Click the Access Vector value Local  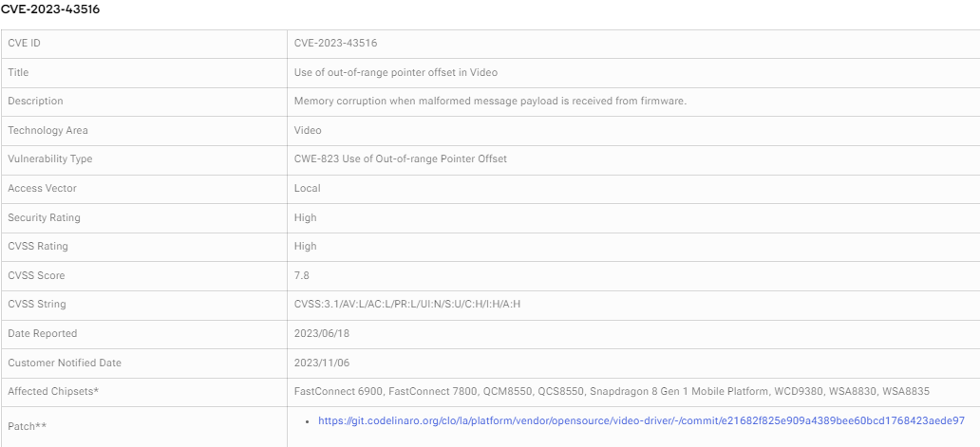coord(307,188)
